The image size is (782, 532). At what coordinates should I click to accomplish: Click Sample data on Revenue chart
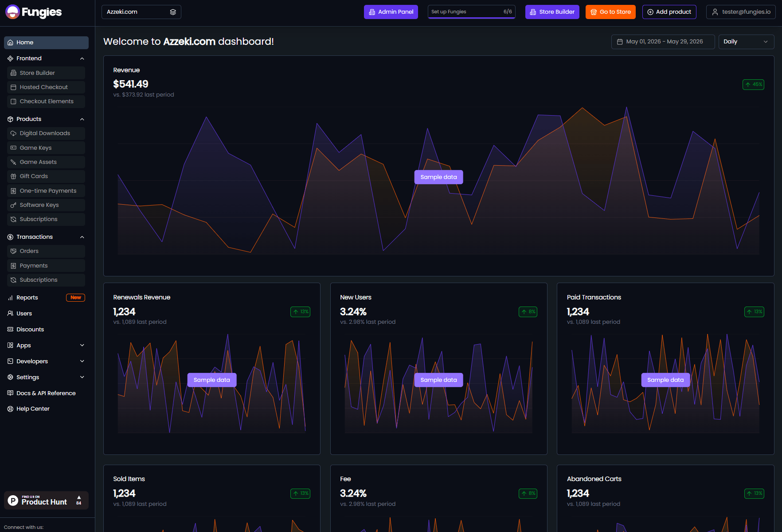pos(439,177)
